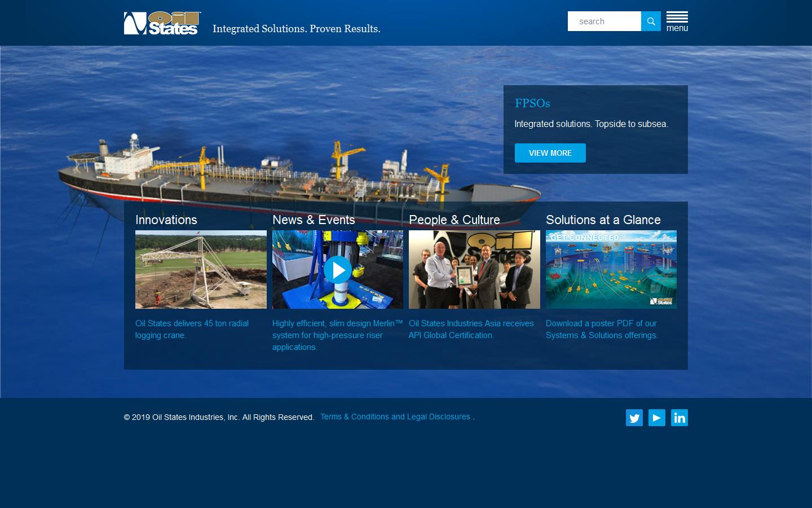Click into the search field

click(604, 21)
